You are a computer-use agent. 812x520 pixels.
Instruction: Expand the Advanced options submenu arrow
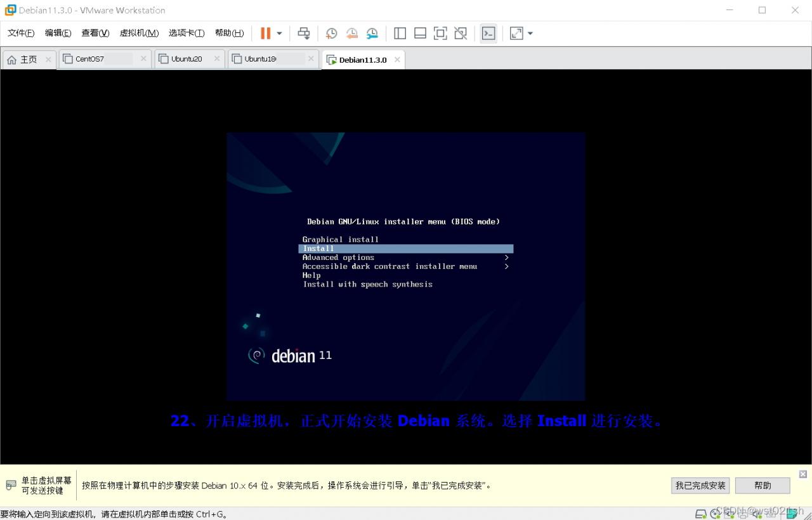coord(507,257)
